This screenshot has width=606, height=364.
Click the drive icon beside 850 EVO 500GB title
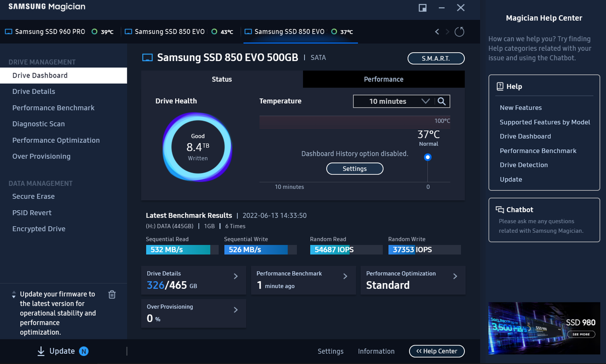pos(148,58)
